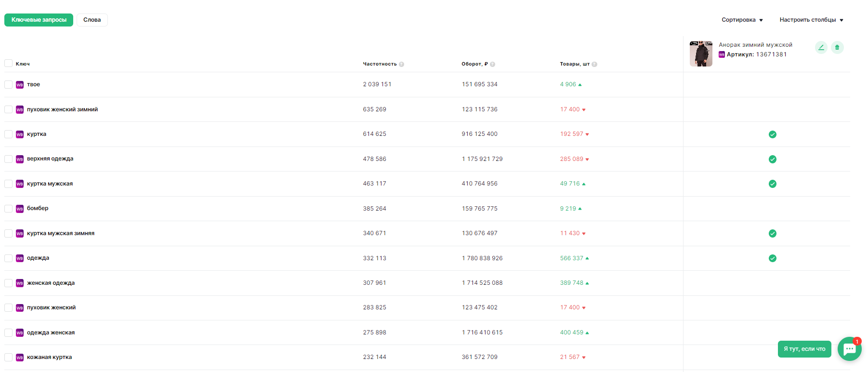
Task: Click the keyword женская одежда
Action: [x=51, y=283]
